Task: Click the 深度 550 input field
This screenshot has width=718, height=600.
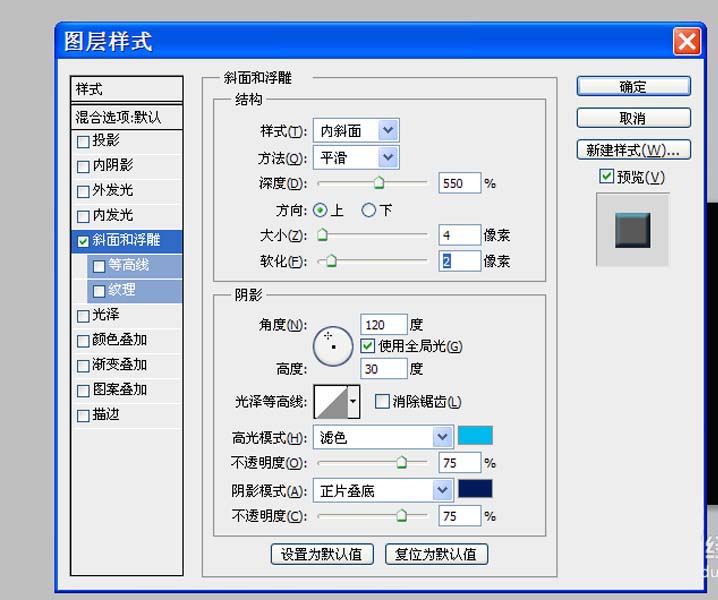Action: 459,183
